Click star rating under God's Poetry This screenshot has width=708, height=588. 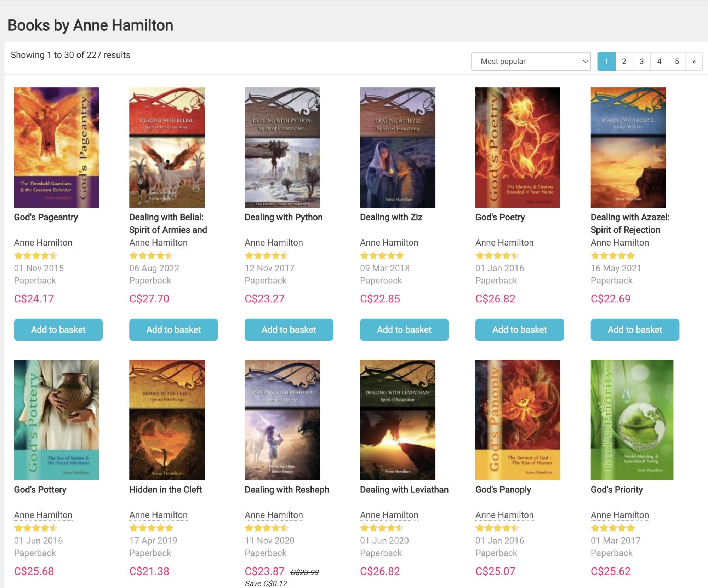click(497, 255)
